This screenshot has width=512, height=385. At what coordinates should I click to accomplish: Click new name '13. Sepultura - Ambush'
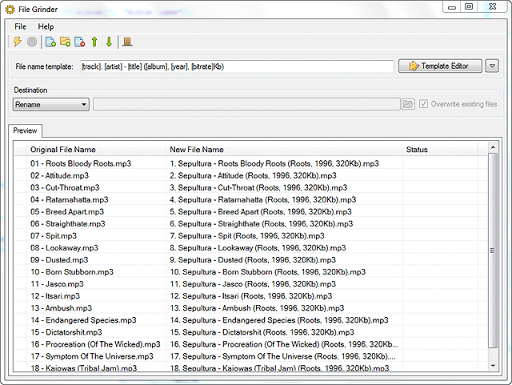click(257, 308)
